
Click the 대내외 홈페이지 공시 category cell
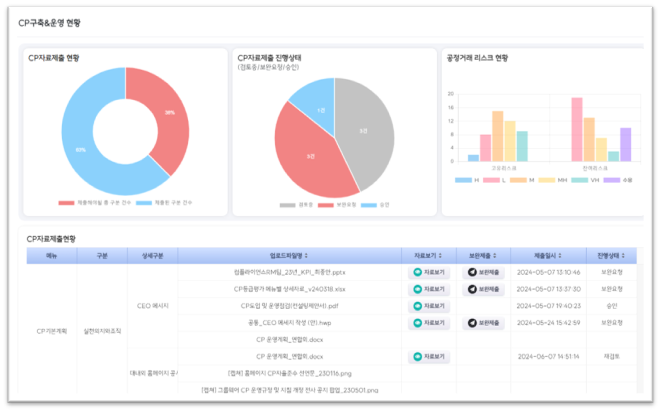pos(153,374)
